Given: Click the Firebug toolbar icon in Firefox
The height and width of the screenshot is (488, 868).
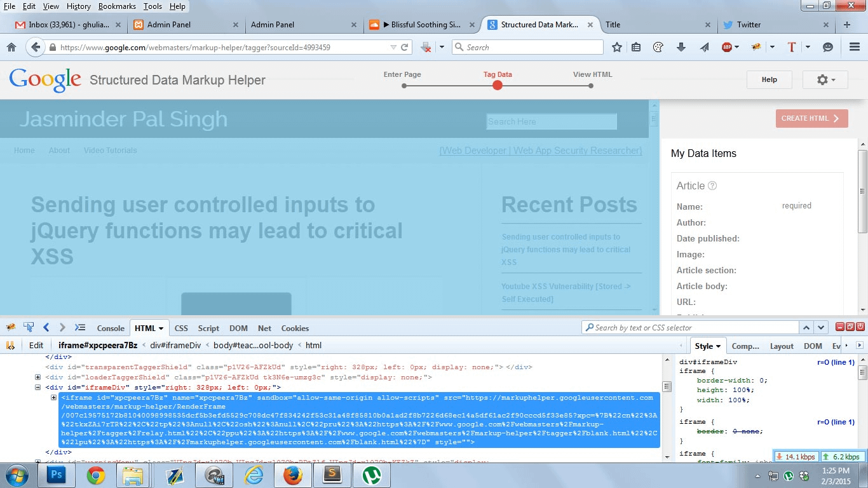Looking at the screenshot, I should coord(756,47).
